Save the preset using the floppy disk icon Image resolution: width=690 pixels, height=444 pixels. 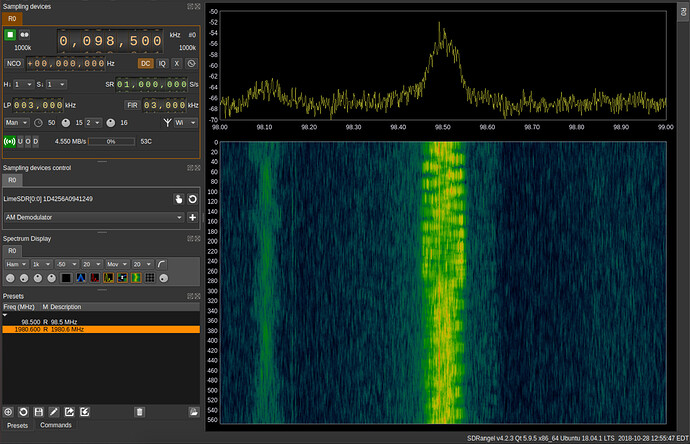[x=38, y=411]
